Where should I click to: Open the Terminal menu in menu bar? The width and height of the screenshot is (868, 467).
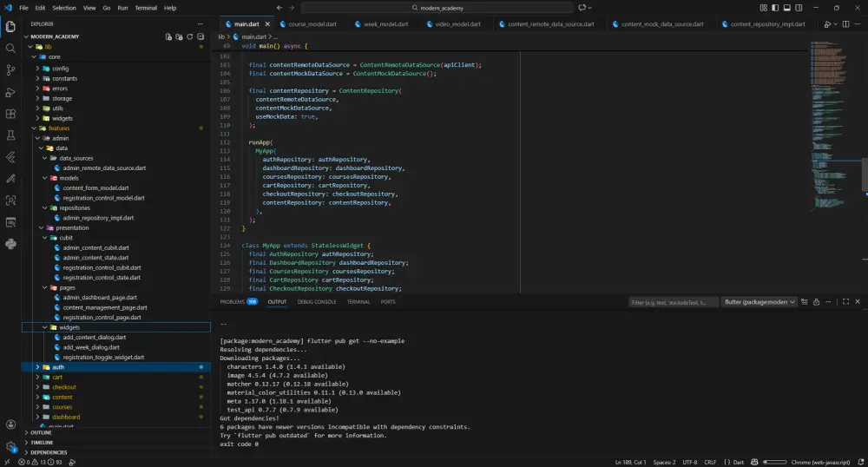(x=146, y=8)
